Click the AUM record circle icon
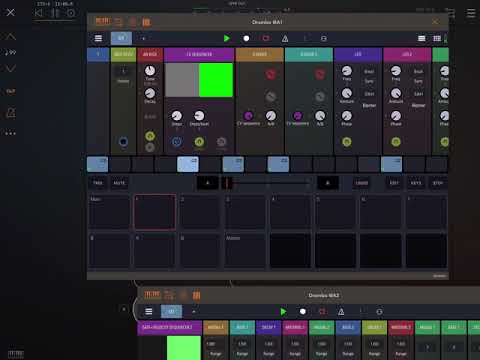 (x=71, y=13)
